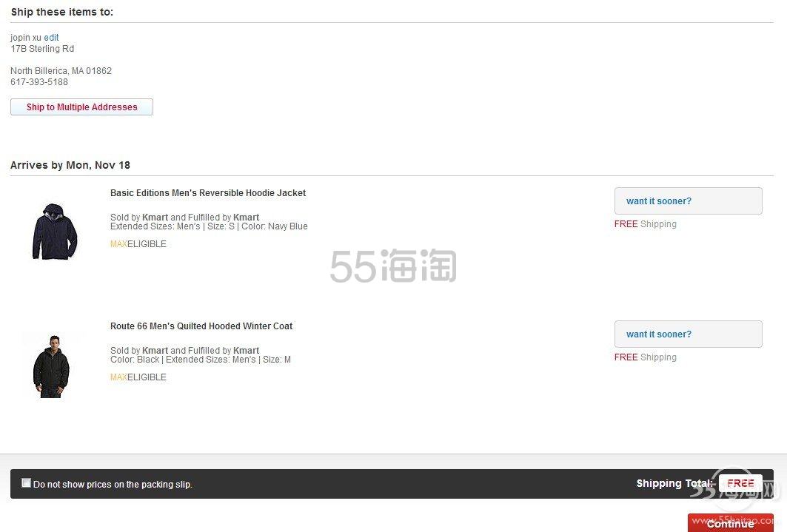
Task: Tick 'Do not show prices on the packing slip'
Action: (x=26, y=483)
